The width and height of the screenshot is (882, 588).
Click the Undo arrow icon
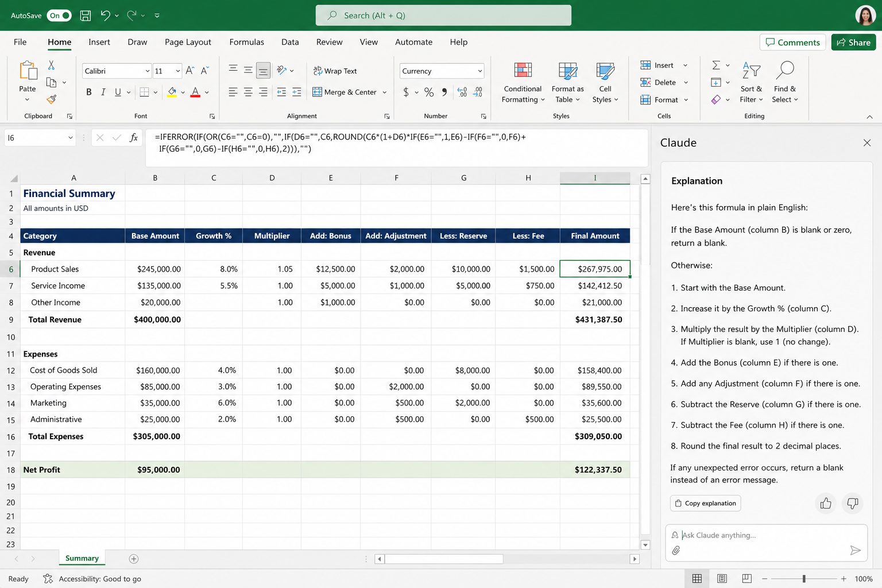105,16
